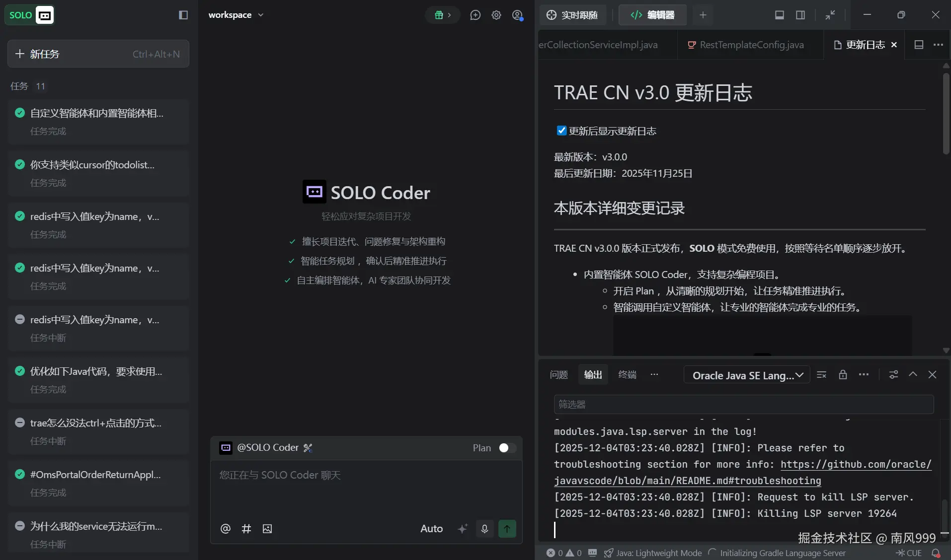Attach an image with the picture icon

click(x=267, y=529)
